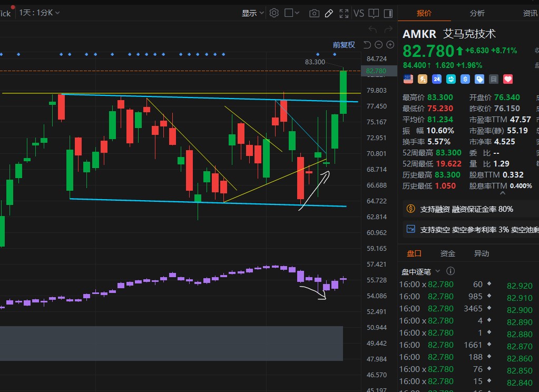Collapse quote details with up chevron
This screenshot has width=539, height=392.
503,193
